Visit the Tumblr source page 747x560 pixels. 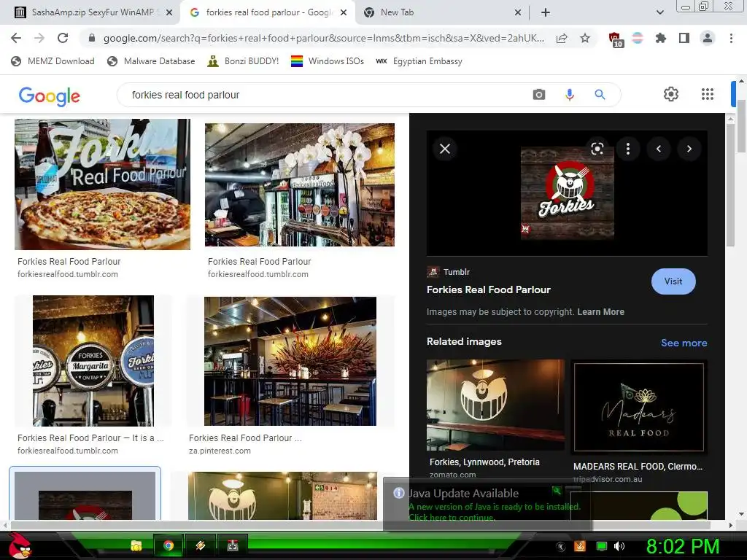673,281
